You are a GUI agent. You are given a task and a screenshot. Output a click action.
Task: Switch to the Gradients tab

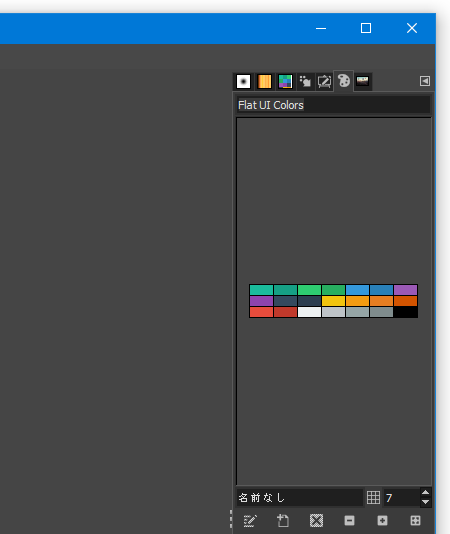point(264,81)
